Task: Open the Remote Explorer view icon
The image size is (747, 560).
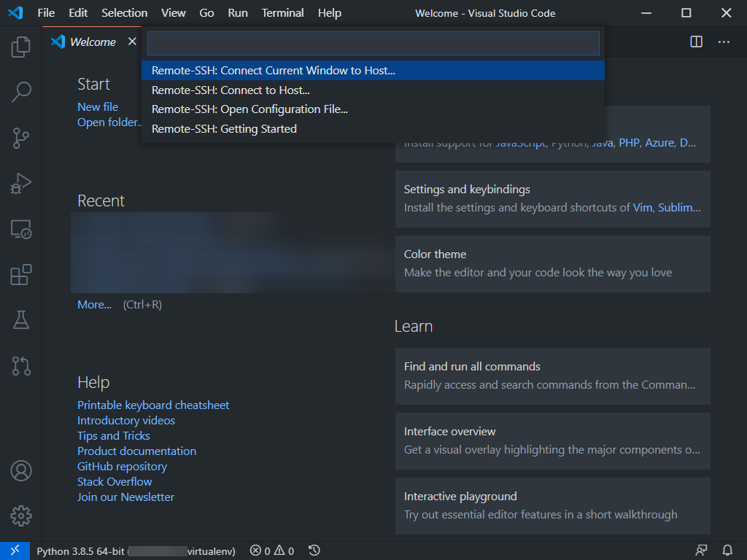Action: (21, 230)
